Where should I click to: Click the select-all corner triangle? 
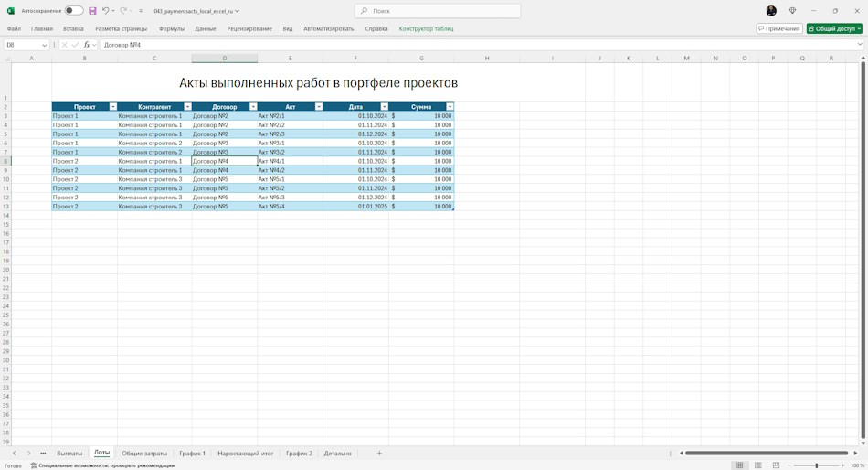(x=6, y=59)
